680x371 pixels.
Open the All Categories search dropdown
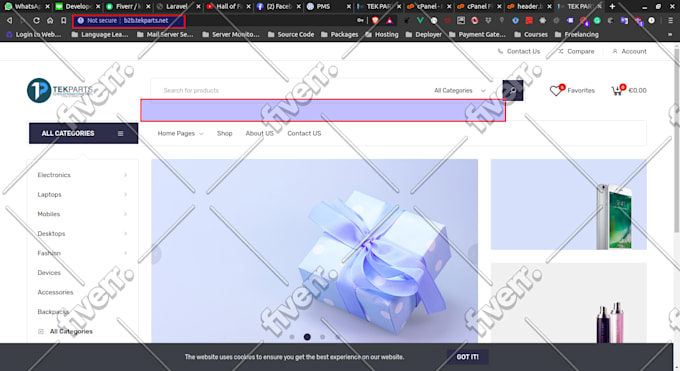click(x=460, y=90)
